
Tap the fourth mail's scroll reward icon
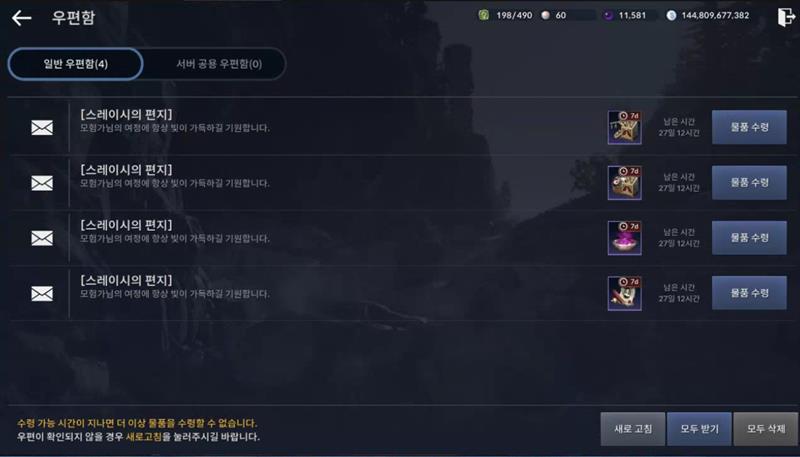coord(624,293)
